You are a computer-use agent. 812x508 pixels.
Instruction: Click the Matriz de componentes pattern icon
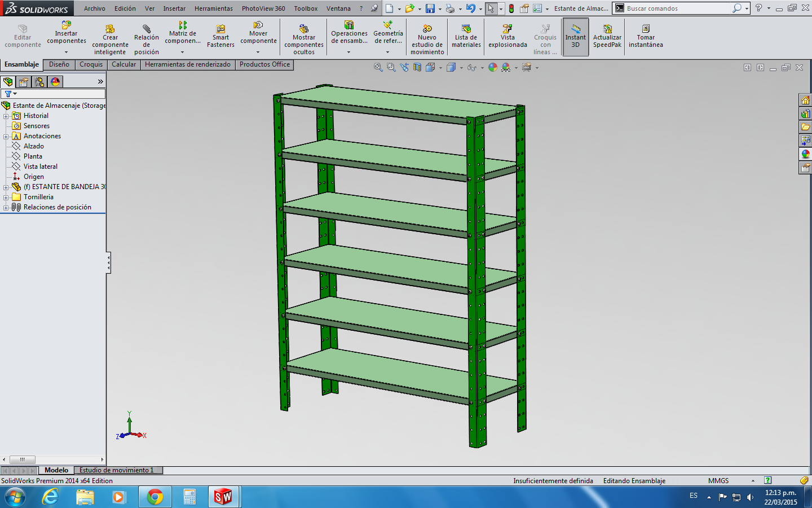pos(183,25)
